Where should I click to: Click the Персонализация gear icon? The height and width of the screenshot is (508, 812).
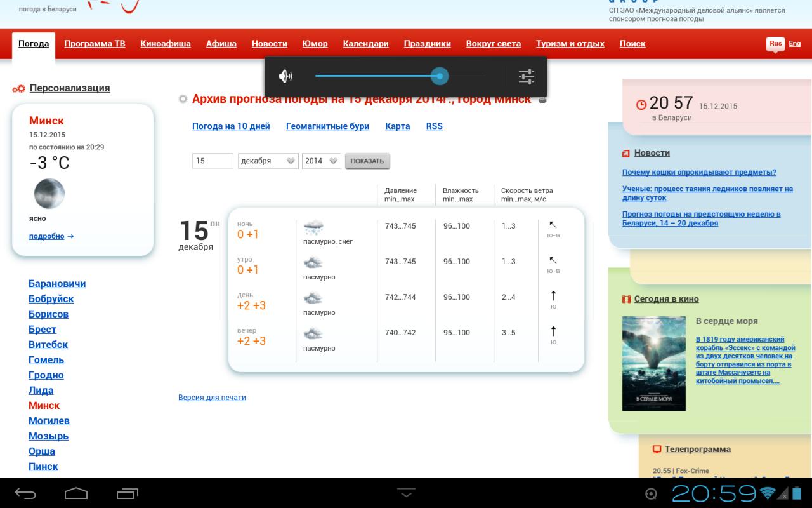(19, 89)
